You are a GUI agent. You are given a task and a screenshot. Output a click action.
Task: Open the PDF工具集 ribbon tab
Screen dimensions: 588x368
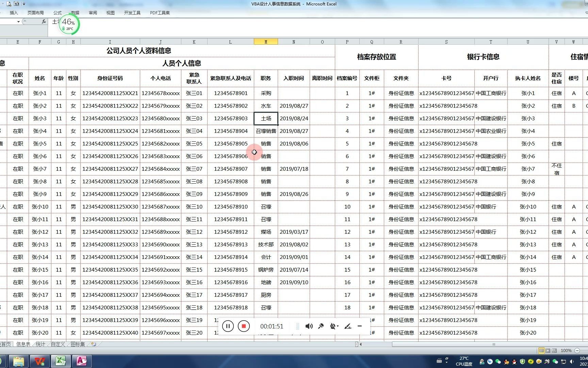click(160, 13)
